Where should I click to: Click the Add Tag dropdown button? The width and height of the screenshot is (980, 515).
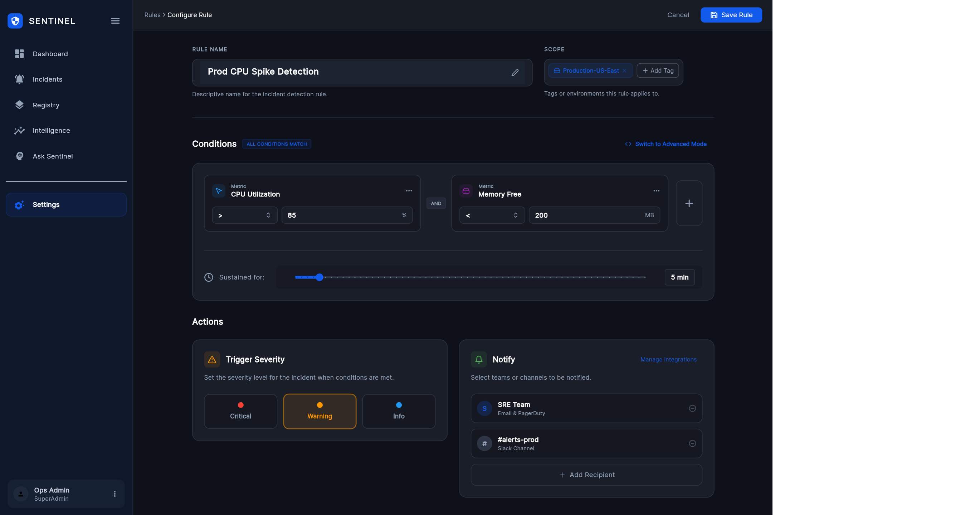[x=657, y=71]
